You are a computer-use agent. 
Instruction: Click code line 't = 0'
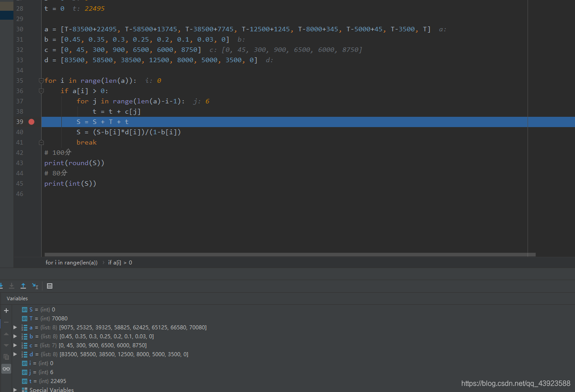(54, 9)
